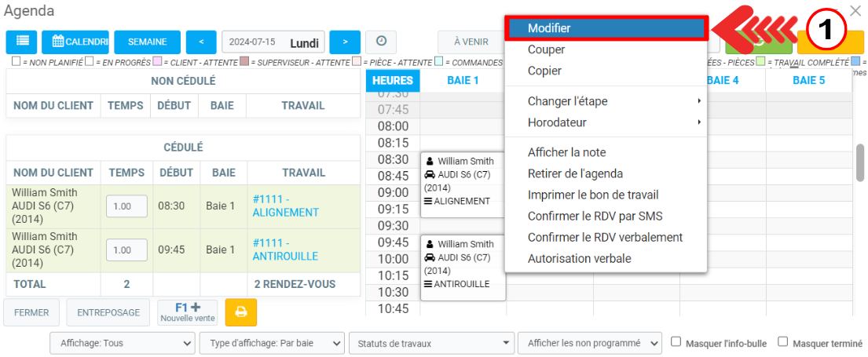Enable Masquer l'info-bulle checkbox
This screenshot has height=357, width=868.
click(x=676, y=342)
